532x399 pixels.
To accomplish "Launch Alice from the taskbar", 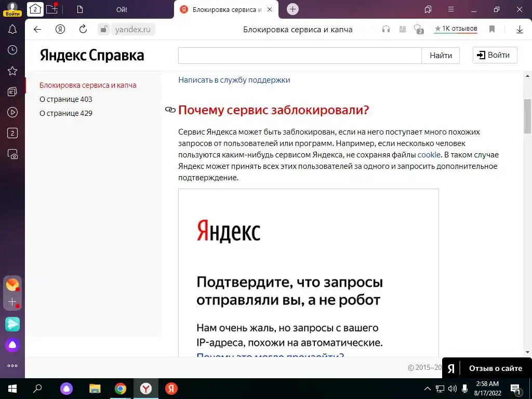I will (x=66, y=389).
